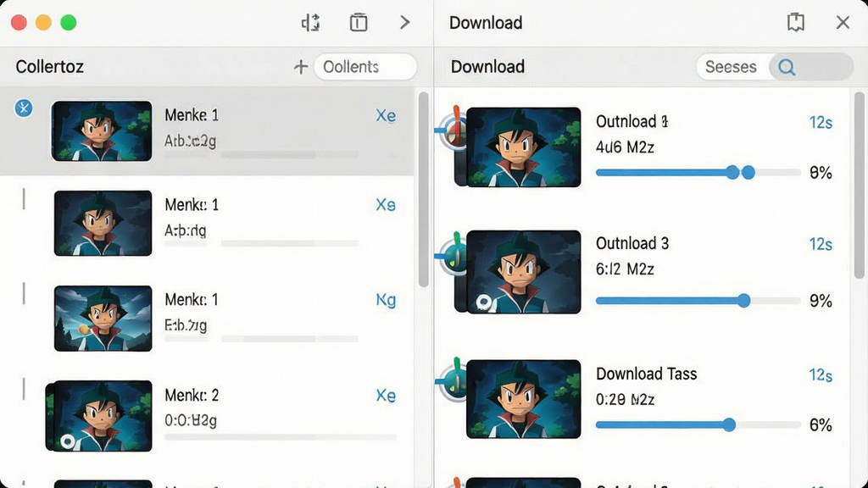Select the 4u6 M2z size text
Screen dimensions: 868x488
625,147
